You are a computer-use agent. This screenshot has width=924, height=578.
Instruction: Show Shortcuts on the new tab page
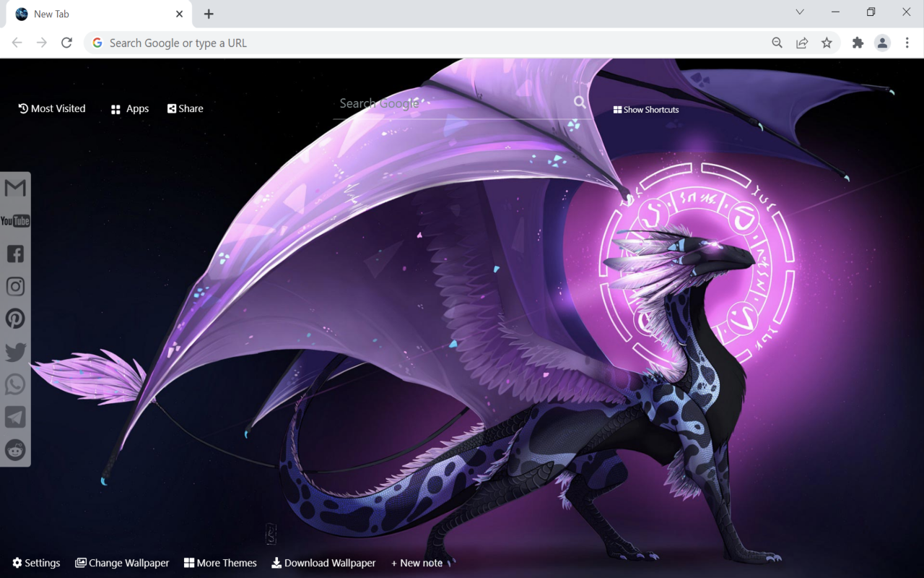(646, 110)
